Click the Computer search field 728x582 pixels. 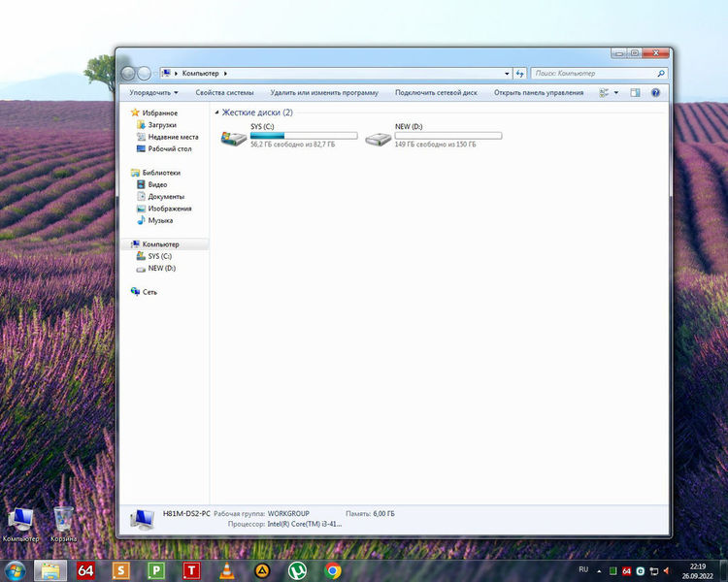click(594, 73)
